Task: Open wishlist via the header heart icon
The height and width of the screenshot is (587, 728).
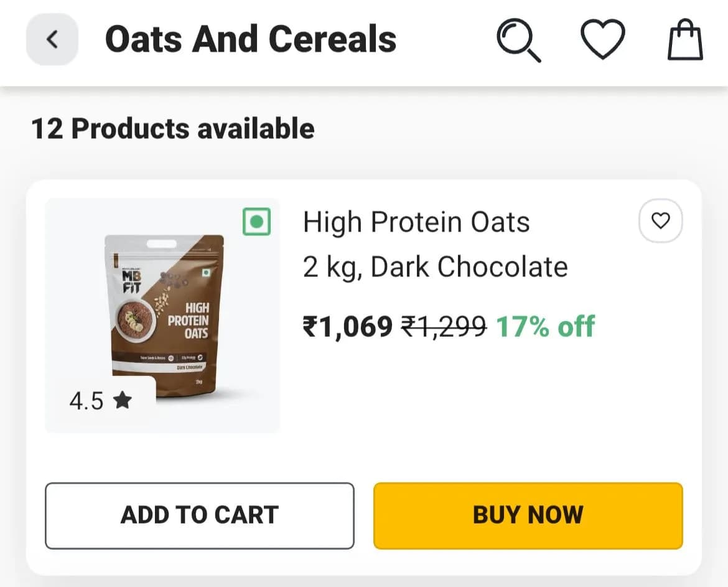Action: (602, 39)
